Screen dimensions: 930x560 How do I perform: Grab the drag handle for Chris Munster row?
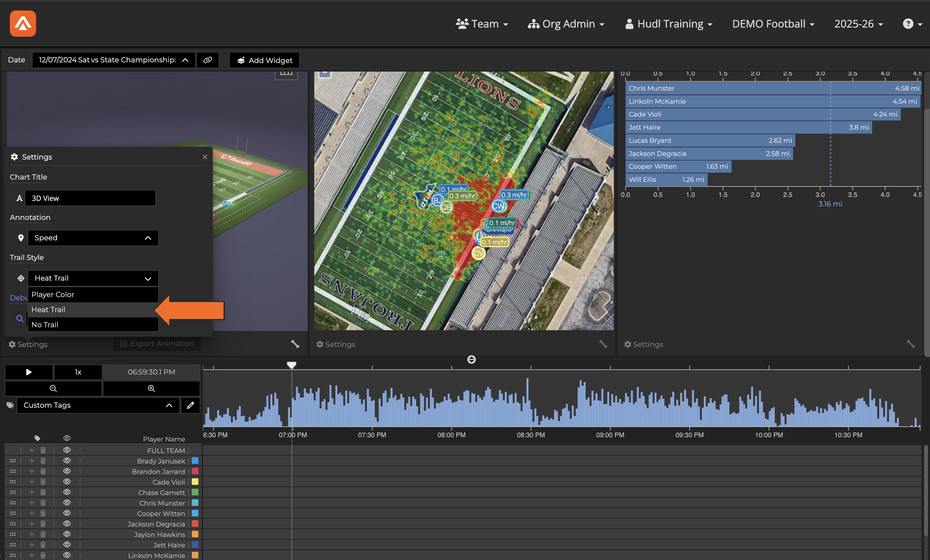pyautogui.click(x=12, y=503)
